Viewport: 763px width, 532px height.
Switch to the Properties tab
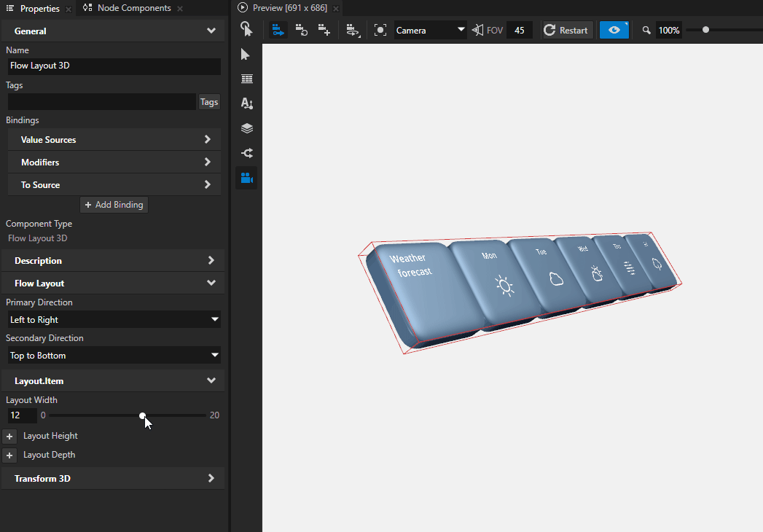point(39,8)
